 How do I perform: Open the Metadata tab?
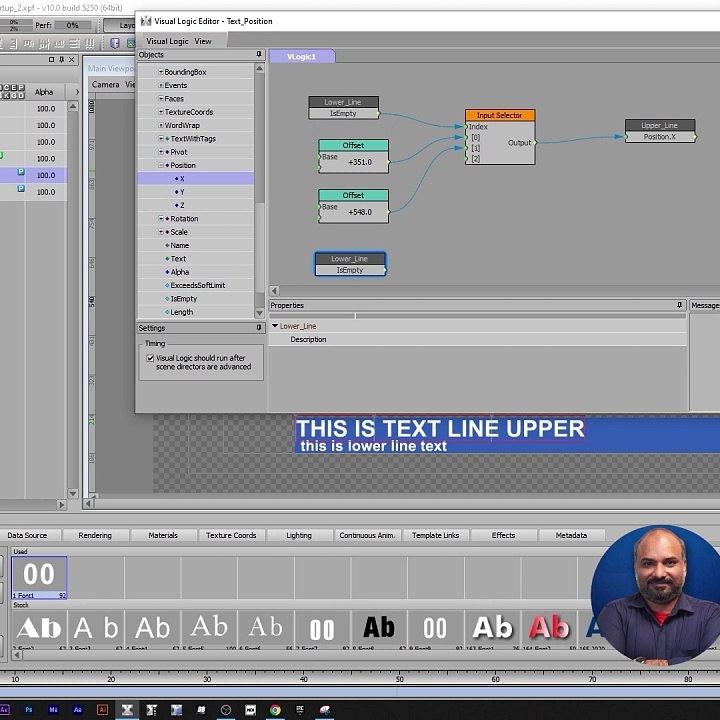571,535
